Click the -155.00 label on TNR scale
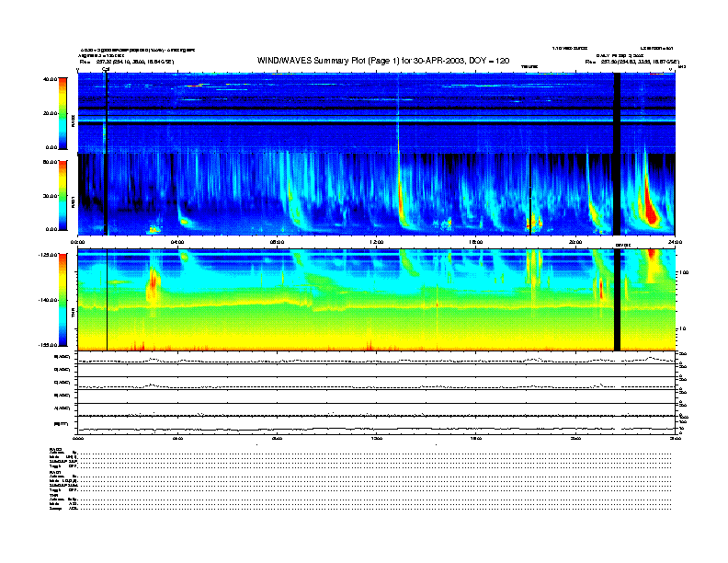728x563 pixels. point(48,345)
